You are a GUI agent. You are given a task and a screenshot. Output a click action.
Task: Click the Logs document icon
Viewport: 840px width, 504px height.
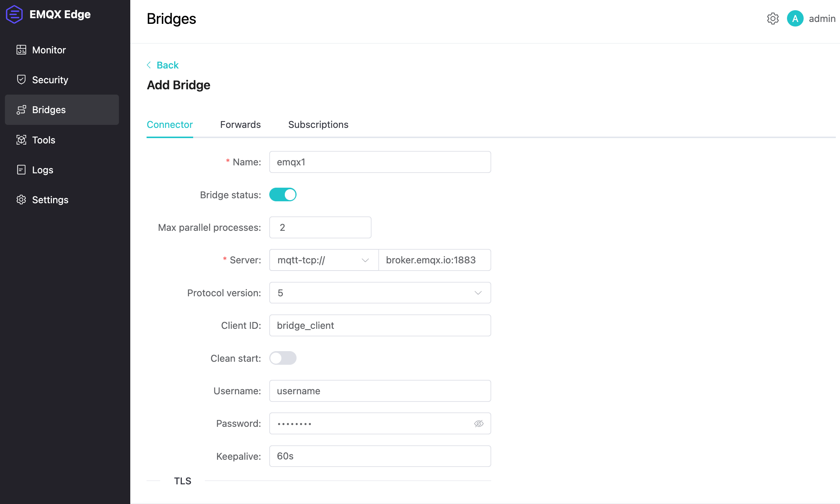[21, 170]
